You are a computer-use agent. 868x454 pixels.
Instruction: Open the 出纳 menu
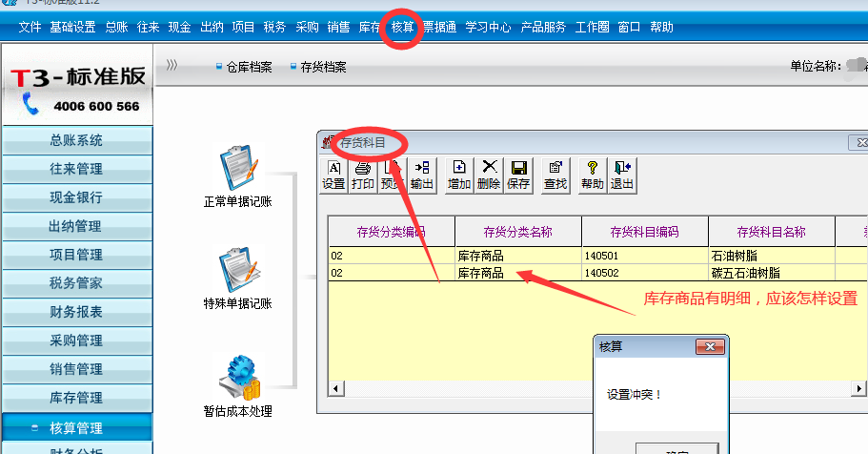tap(212, 27)
